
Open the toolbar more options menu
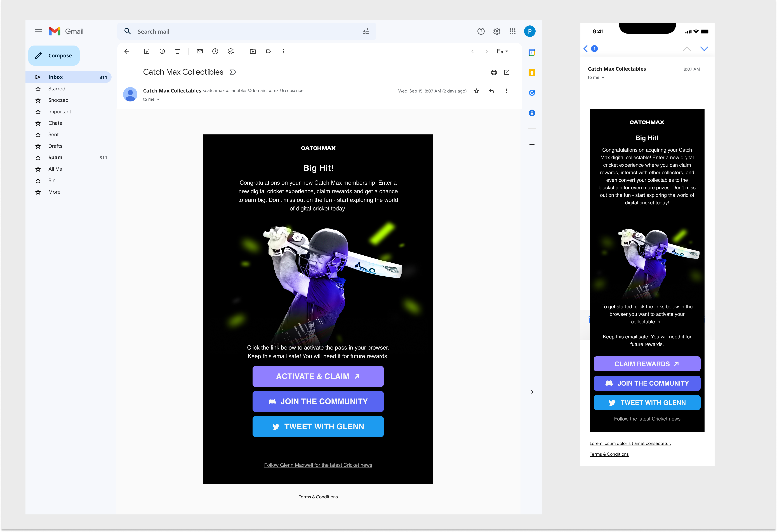pos(284,51)
